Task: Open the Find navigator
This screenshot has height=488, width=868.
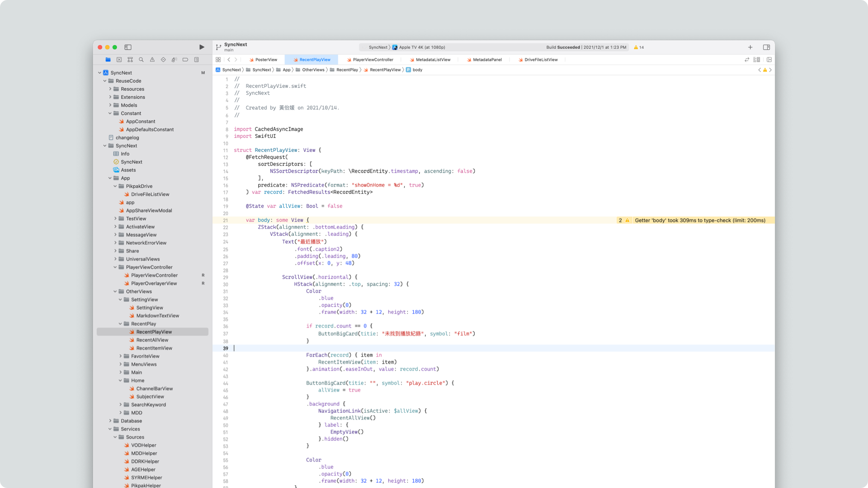Action: click(x=141, y=60)
